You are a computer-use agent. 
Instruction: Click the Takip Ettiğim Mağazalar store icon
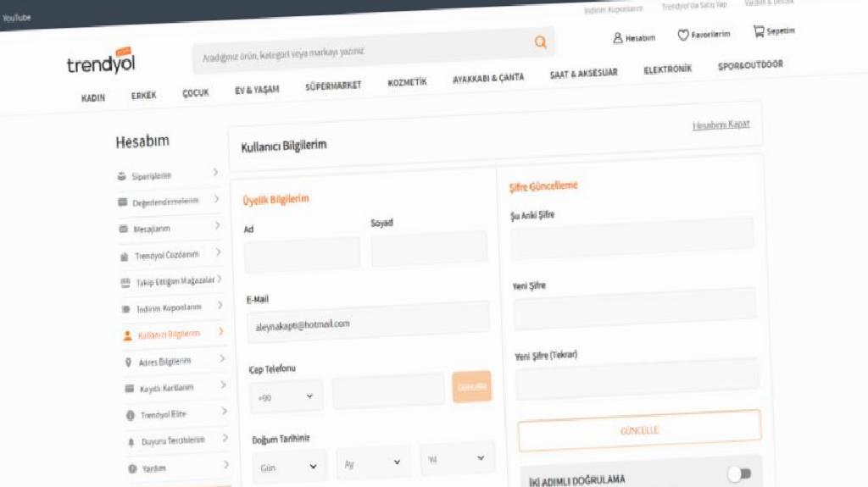click(125, 284)
